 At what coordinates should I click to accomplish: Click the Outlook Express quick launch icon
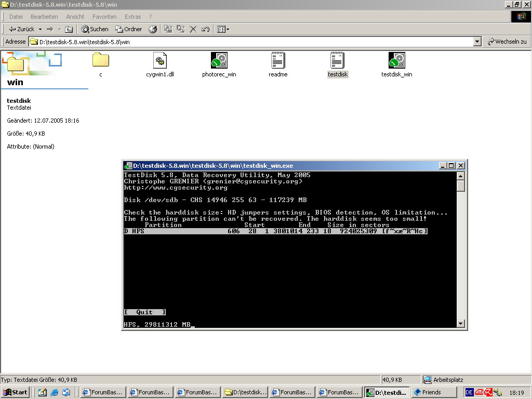[66, 393]
